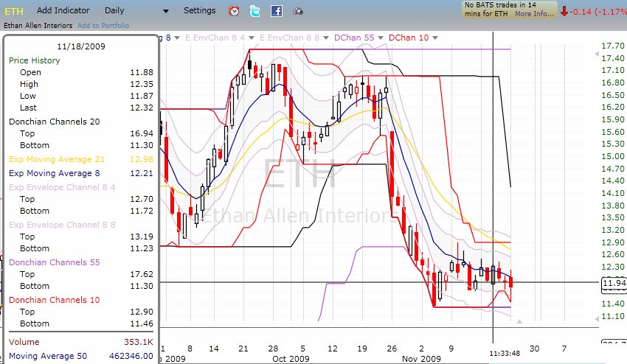The height and width of the screenshot is (364, 627).
Task: Click the Low price 11.87 value
Action: pos(142,96)
